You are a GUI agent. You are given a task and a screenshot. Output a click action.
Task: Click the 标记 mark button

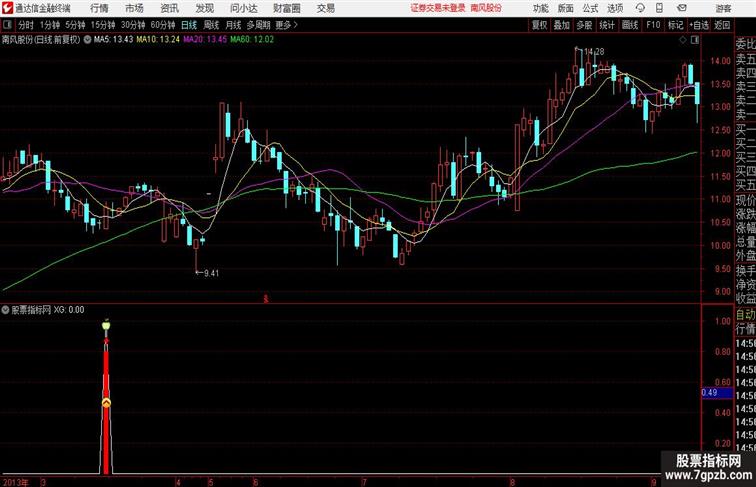coord(675,25)
